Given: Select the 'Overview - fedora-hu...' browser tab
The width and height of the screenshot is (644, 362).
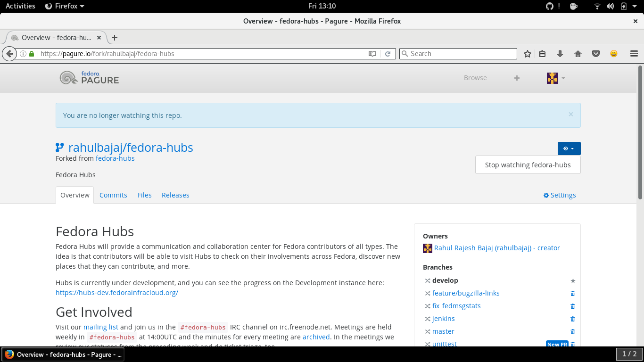Looking at the screenshot, I should coord(56,38).
